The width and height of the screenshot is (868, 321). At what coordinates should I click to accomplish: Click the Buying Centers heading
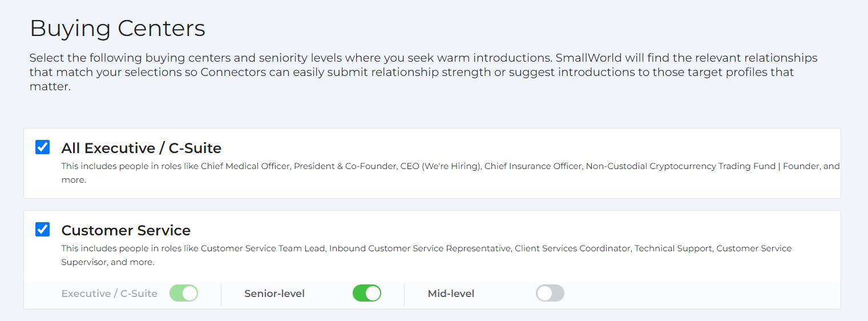(x=117, y=28)
